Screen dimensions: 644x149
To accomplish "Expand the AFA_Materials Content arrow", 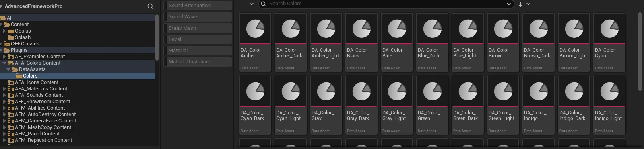I will pos(4,89).
